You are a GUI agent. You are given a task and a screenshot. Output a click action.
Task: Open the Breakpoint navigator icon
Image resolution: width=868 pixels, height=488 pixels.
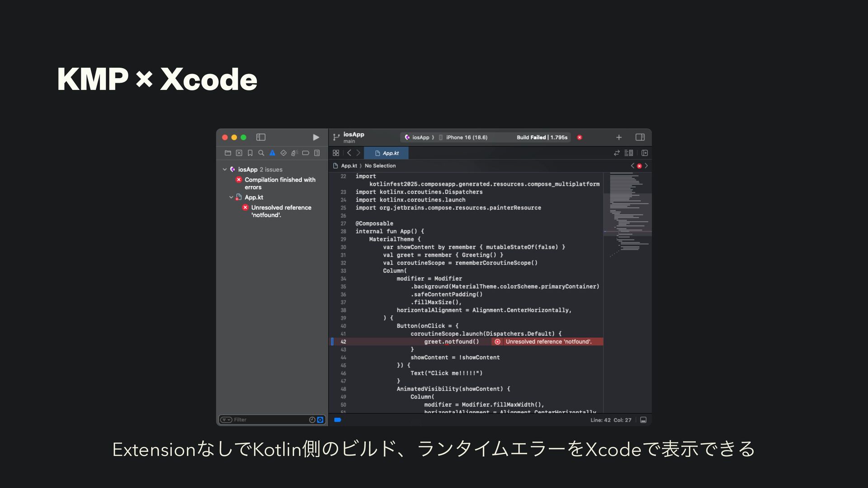point(306,153)
